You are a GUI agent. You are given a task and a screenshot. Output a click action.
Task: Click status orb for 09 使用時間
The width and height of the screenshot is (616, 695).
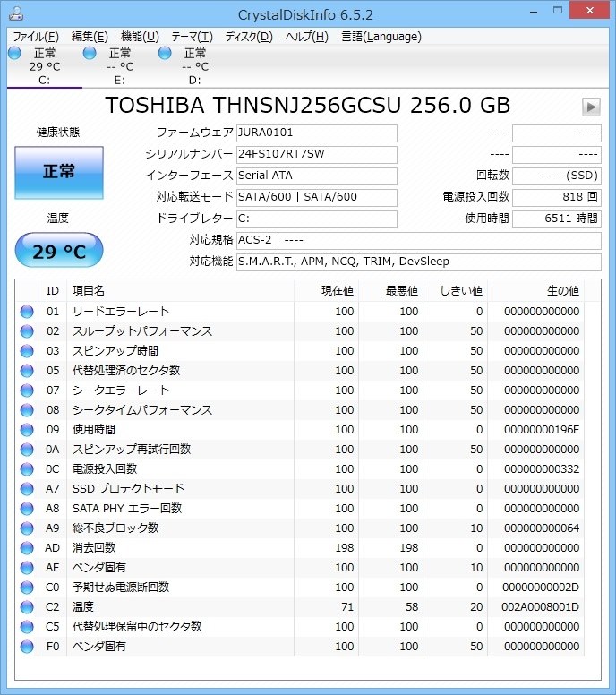[27, 430]
